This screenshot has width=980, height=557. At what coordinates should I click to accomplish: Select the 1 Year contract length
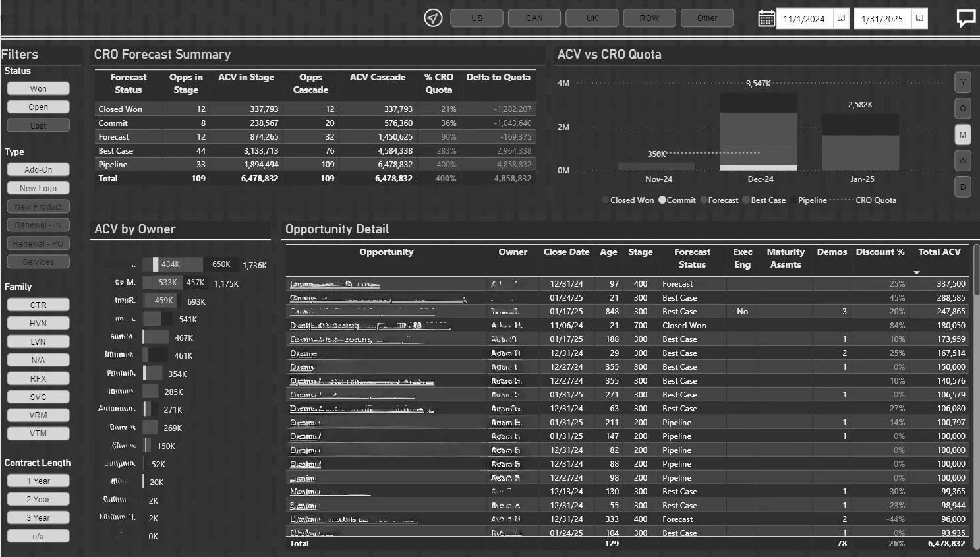coord(38,481)
